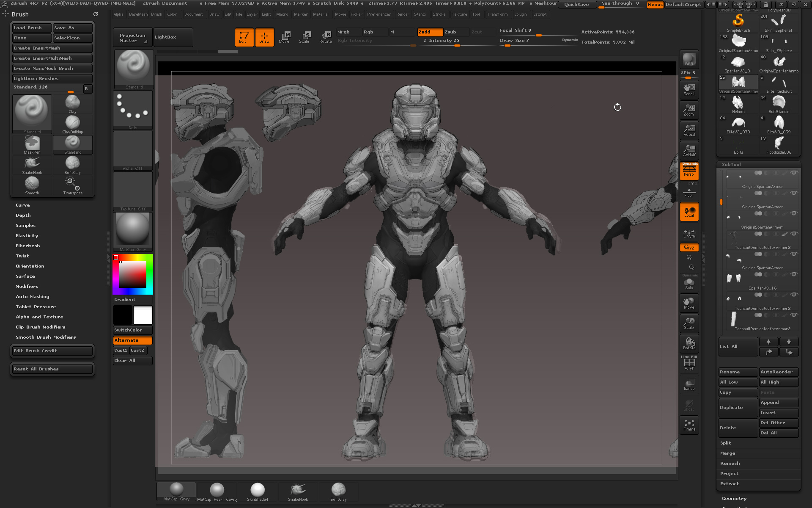Screen dimensions: 812x508
Task: Open the Dots stroke selector
Action: [133, 110]
